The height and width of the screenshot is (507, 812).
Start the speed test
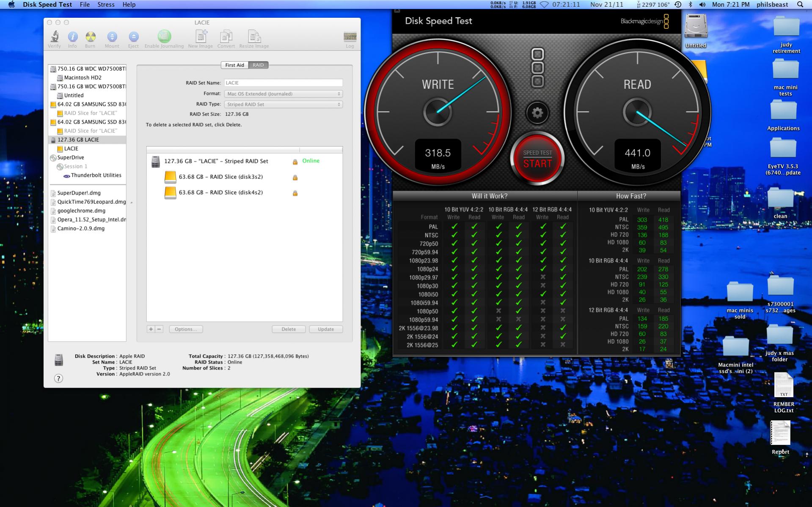click(x=537, y=159)
